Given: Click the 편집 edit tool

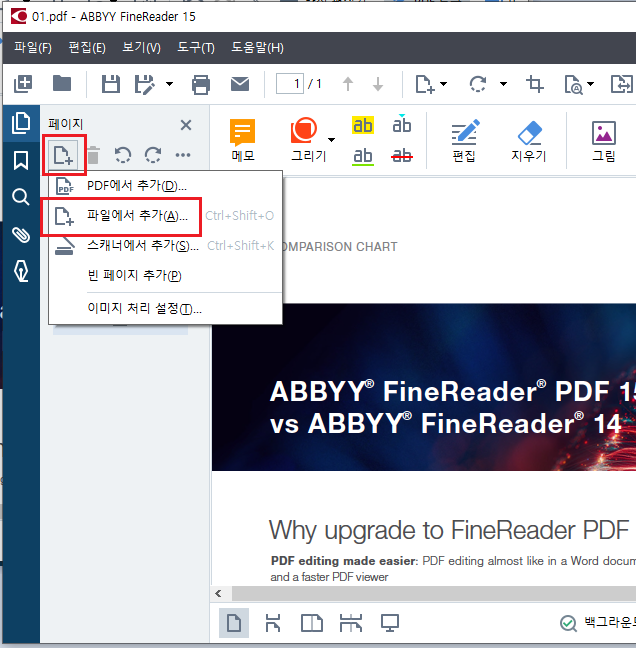Looking at the screenshot, I should [x=464, y=141].
